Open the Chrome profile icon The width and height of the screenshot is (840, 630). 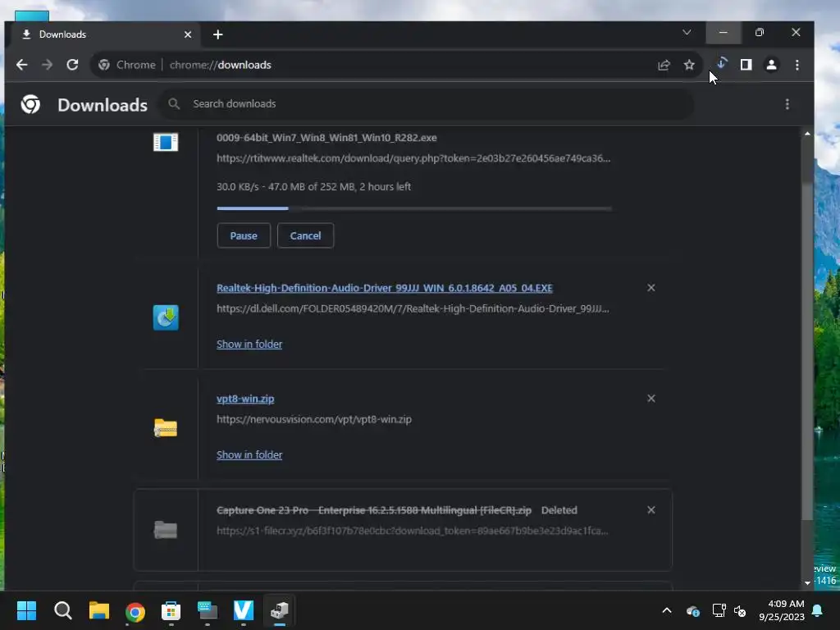tap(771, 65)
